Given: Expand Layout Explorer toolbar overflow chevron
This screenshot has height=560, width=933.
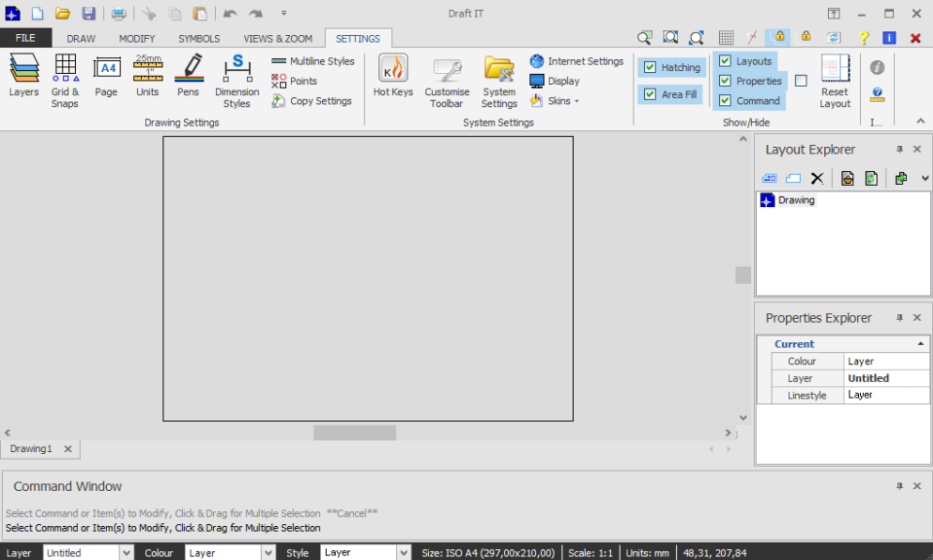Looking at the screenshot, I should click(x=924, y=178).
